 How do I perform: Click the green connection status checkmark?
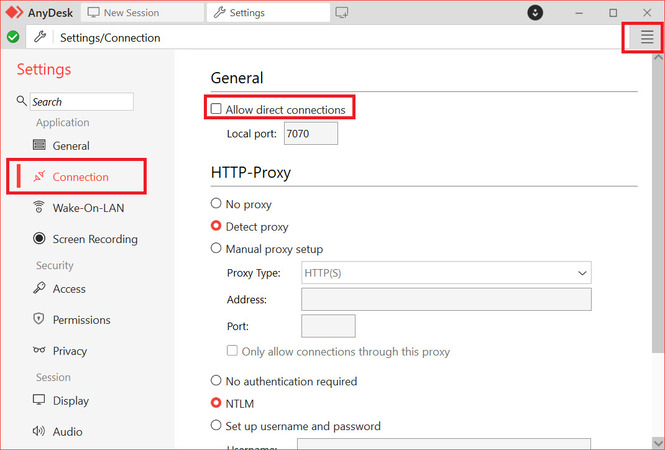13,37
